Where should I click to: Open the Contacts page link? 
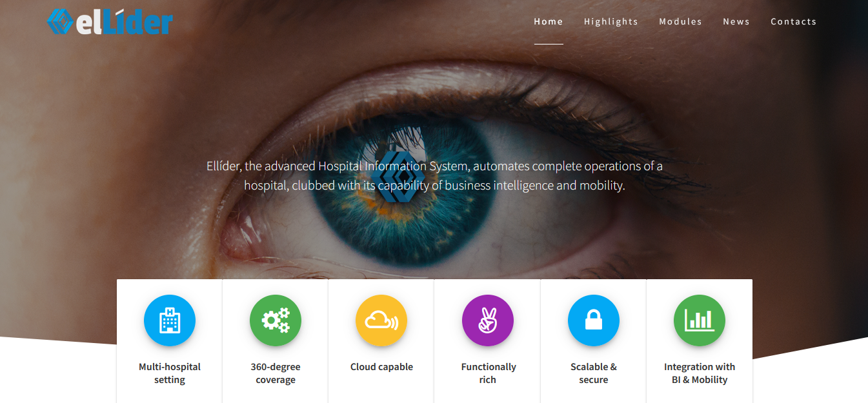[794, 21]
